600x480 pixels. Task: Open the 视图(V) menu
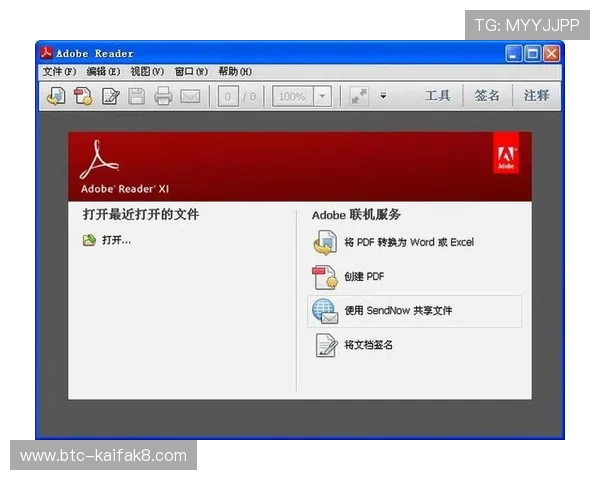click(147, 72)
